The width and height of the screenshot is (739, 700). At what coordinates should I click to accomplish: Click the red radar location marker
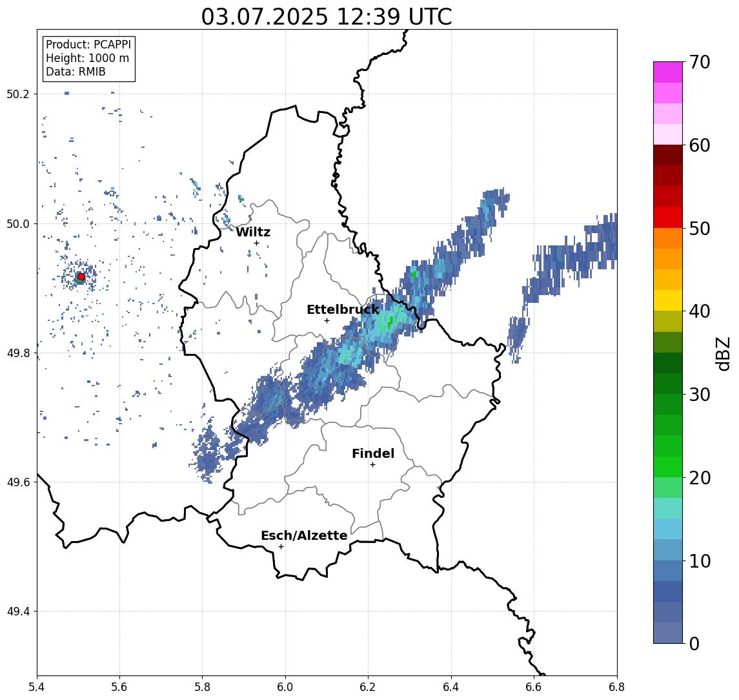point(81,277)
